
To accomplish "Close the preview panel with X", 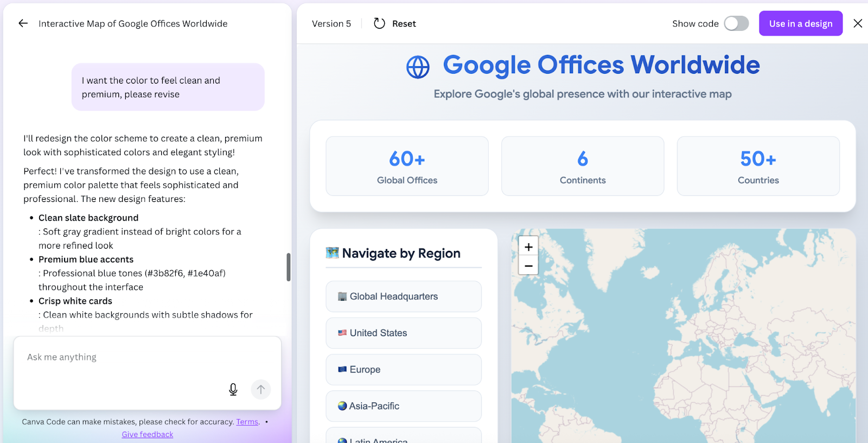I will click(x=858, y=23).
